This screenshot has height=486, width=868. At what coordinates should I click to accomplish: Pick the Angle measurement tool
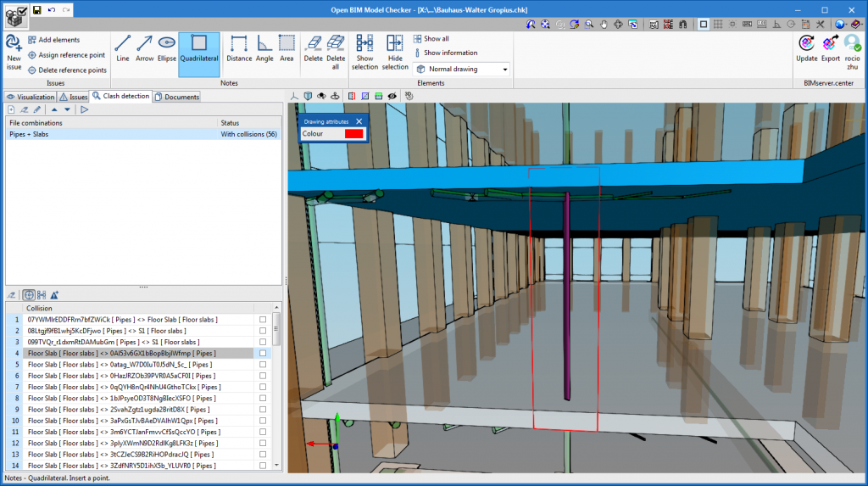(x=264, y=48)
